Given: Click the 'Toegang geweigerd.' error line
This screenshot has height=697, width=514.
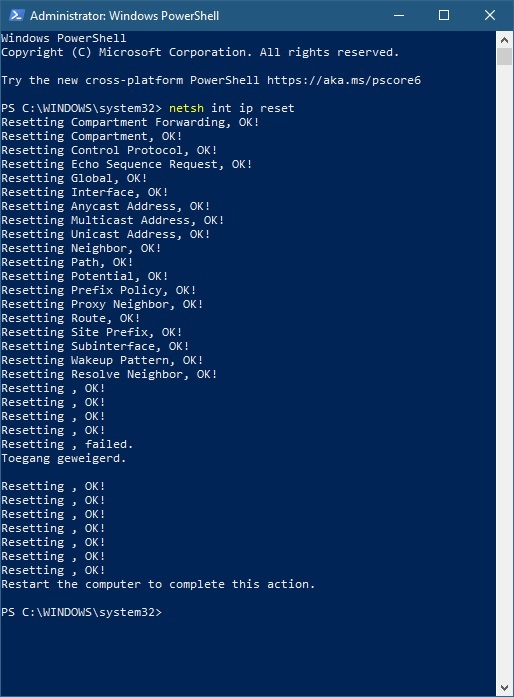Looking at the screenshot, I should 64,458.
